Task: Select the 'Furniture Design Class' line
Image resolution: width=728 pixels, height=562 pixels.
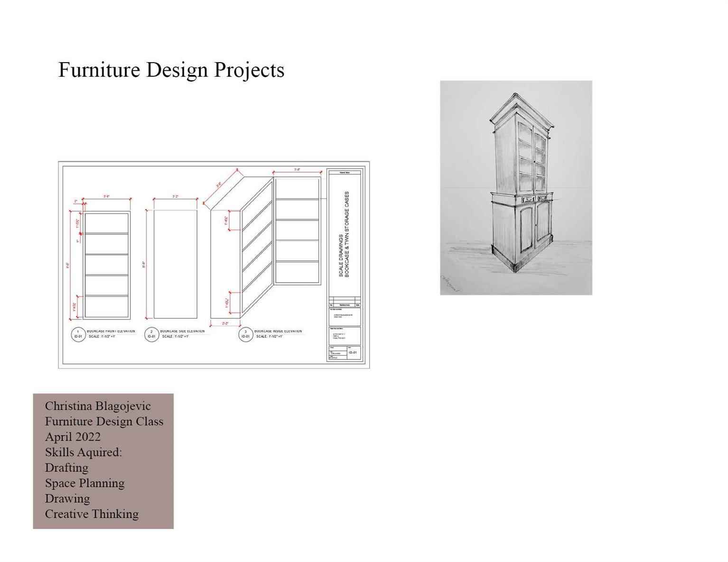Action: click(104, 421)
